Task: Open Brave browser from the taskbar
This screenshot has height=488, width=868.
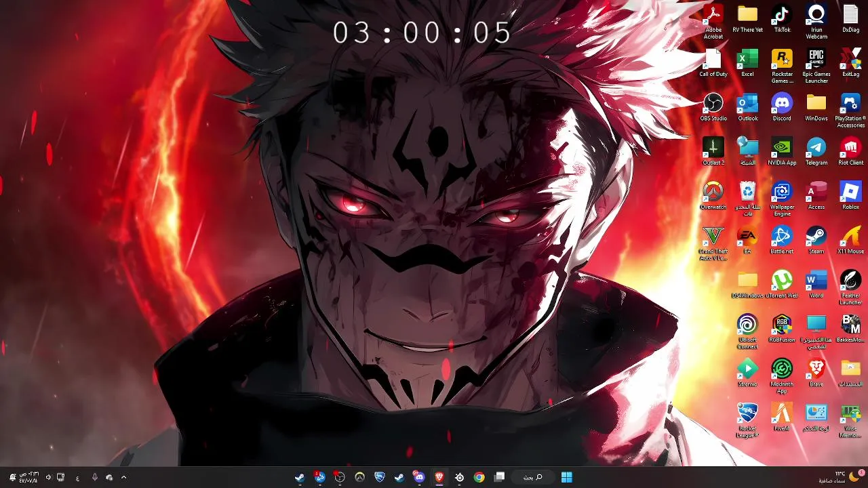Action: click(x=439, y=477)
